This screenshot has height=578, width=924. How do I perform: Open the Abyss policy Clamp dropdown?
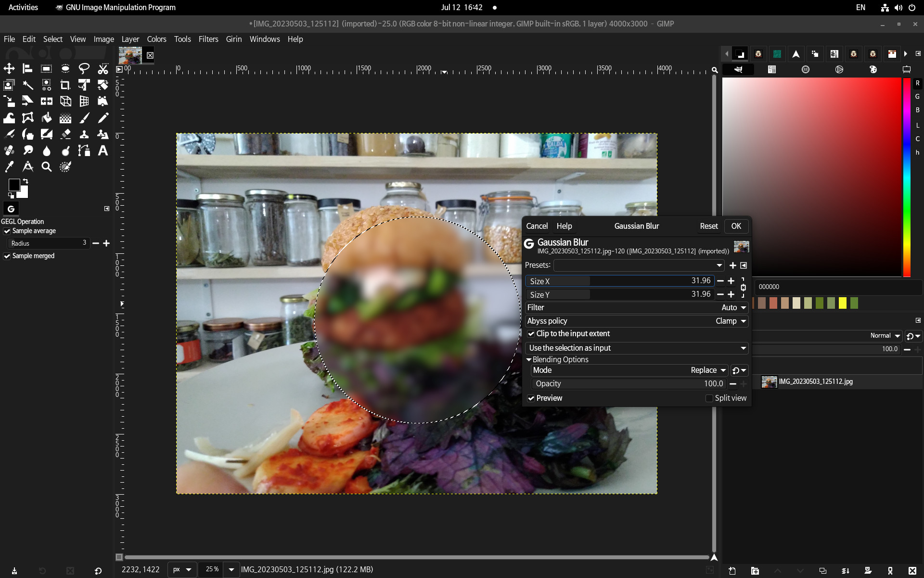731,321
